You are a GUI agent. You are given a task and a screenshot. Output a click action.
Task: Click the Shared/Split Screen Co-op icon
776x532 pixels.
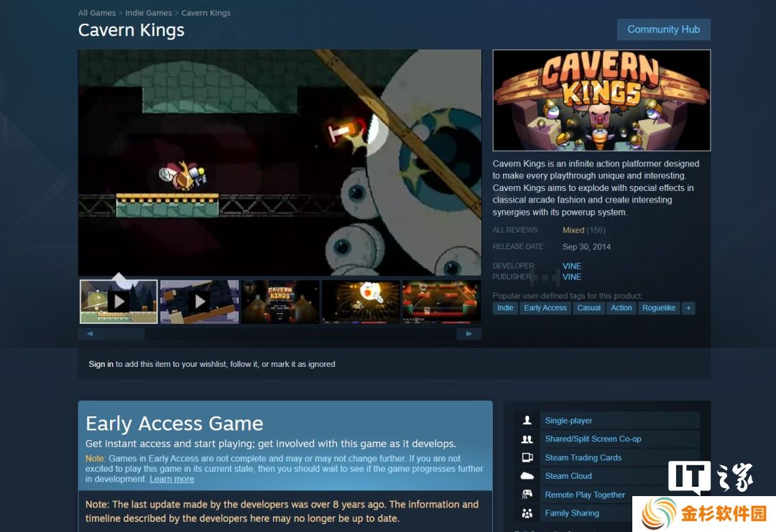527,439
